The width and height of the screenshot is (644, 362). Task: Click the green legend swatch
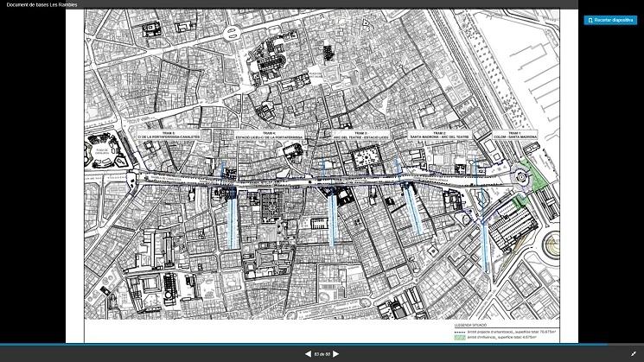pyautogui.click(x=461, y=336)
